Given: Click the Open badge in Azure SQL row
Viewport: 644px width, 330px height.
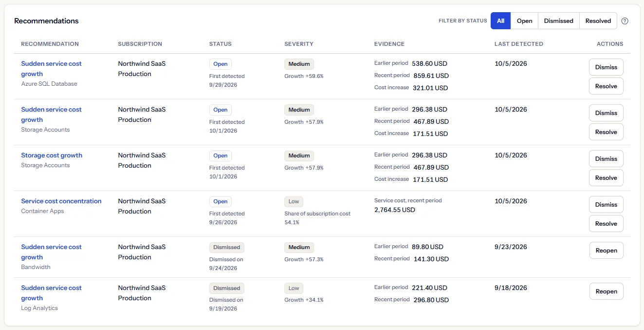Looking at the screenshot, I should pos(221,64).
